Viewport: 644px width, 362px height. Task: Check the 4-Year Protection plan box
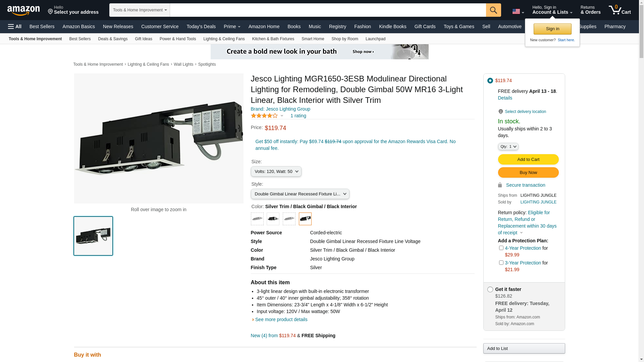click(501, 248)
